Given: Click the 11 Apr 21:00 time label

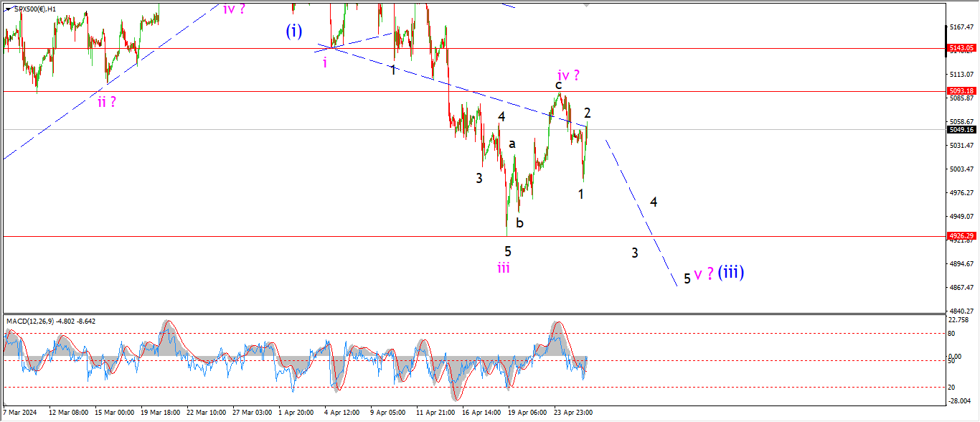Looking at the screenshot, I should [435, 413].
